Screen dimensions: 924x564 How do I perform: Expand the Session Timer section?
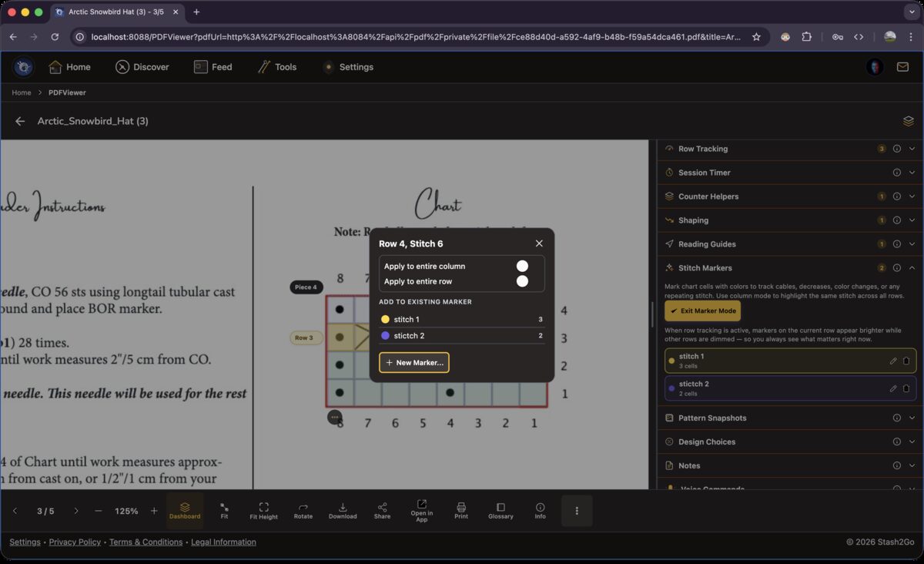[x=912, y=173]
